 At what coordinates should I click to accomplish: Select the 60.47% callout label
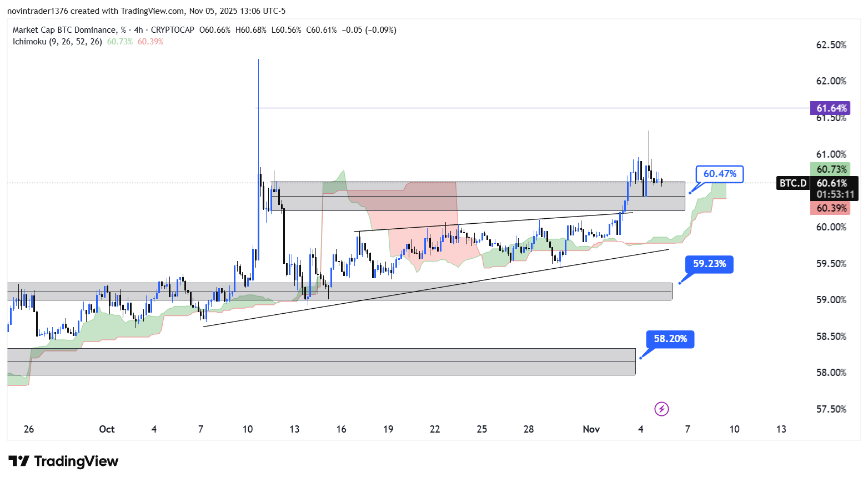(720, 174)
